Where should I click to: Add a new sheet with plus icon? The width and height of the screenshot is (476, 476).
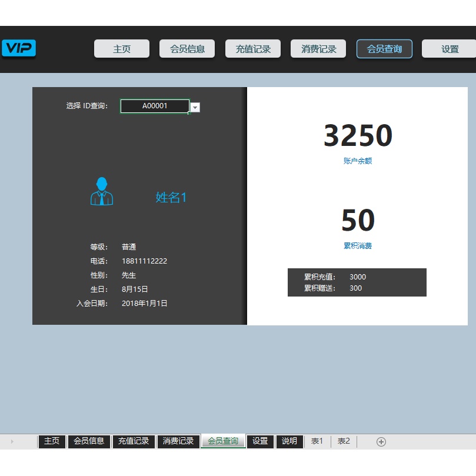point(381,442)
